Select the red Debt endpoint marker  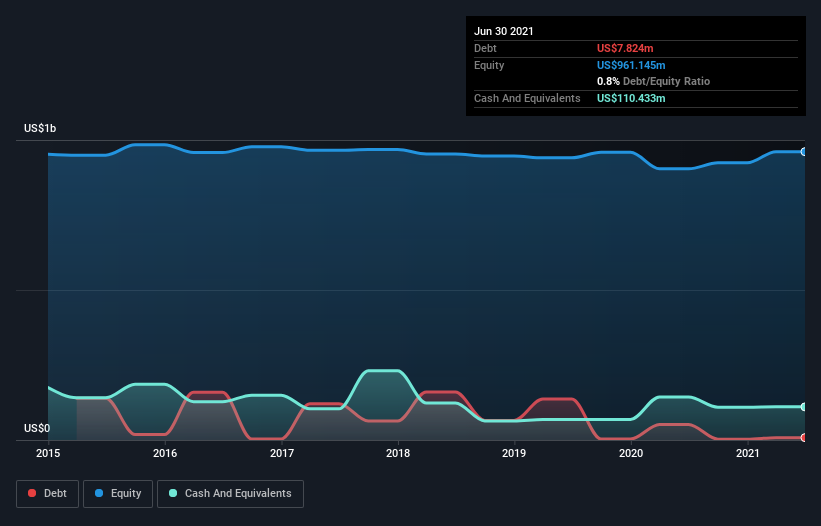pyautogui.click(x=804, y=438)
